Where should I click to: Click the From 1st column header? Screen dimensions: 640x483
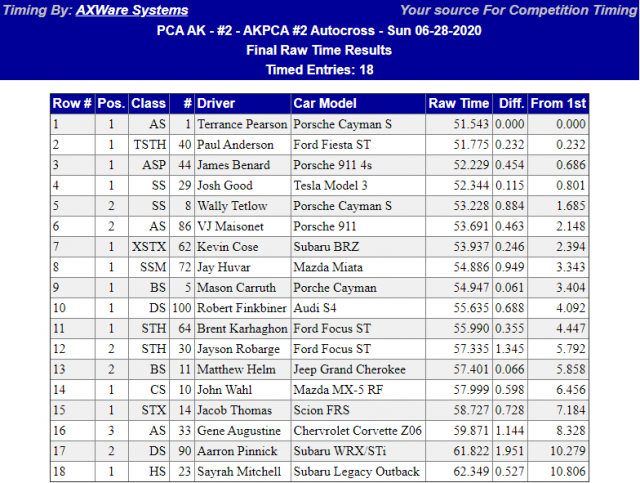click(558, 104)
